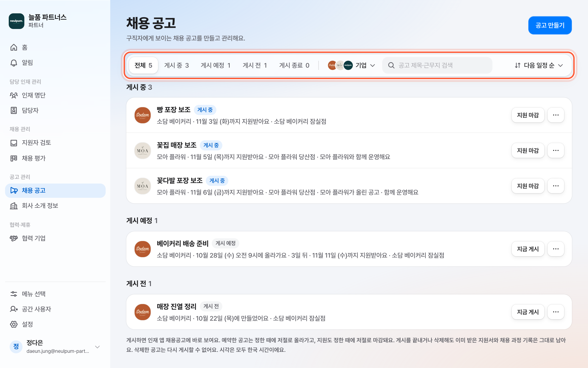Screen dimensions: 588x368
Task: Open more options for 빵 포장 보조
Action: click(x=556, y=115)
